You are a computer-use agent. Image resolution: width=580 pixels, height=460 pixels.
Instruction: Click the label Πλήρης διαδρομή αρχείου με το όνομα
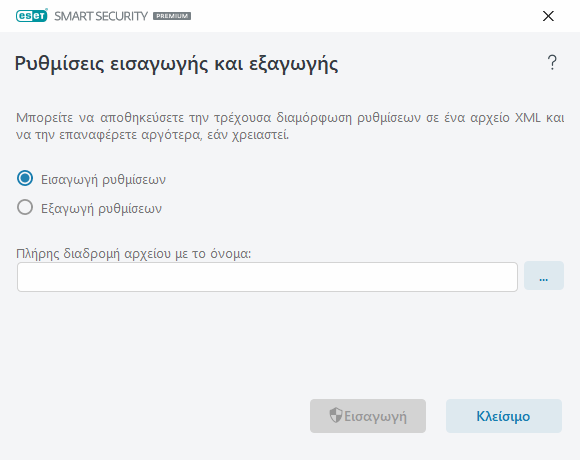click(134, 254)
